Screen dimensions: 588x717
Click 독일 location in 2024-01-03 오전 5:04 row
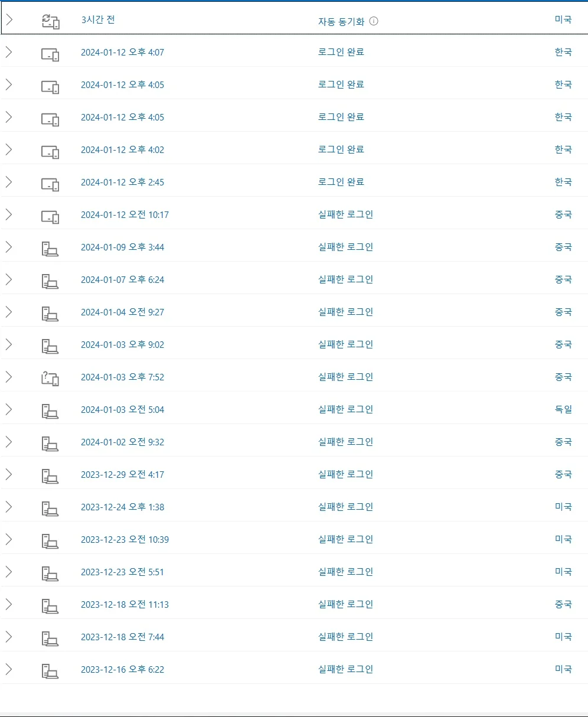[563, 409]
